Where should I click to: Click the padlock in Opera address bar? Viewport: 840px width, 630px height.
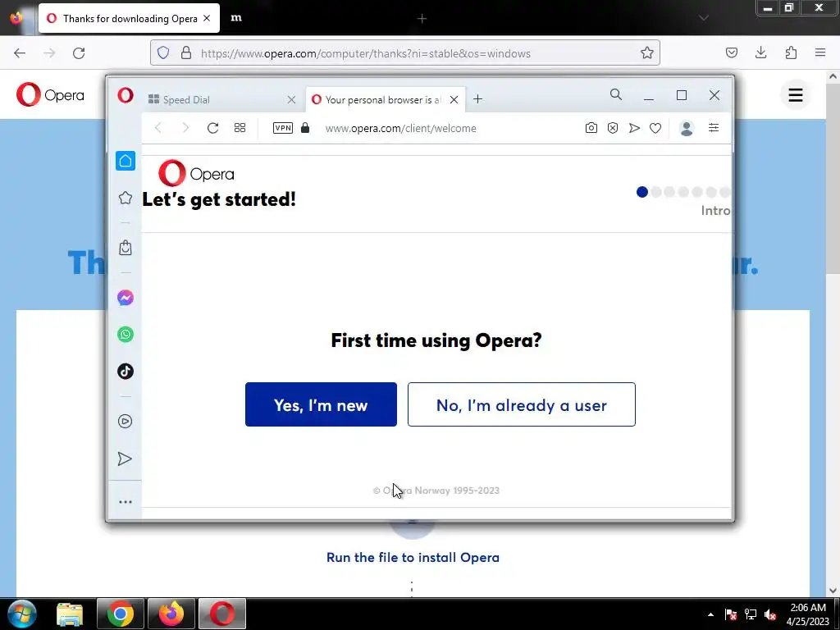(x=305, y=127)
